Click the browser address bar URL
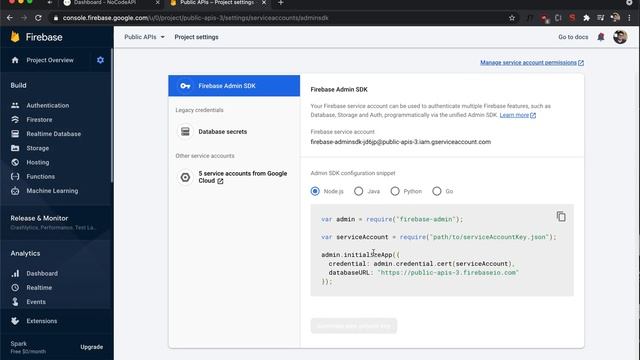 (196, 18)
